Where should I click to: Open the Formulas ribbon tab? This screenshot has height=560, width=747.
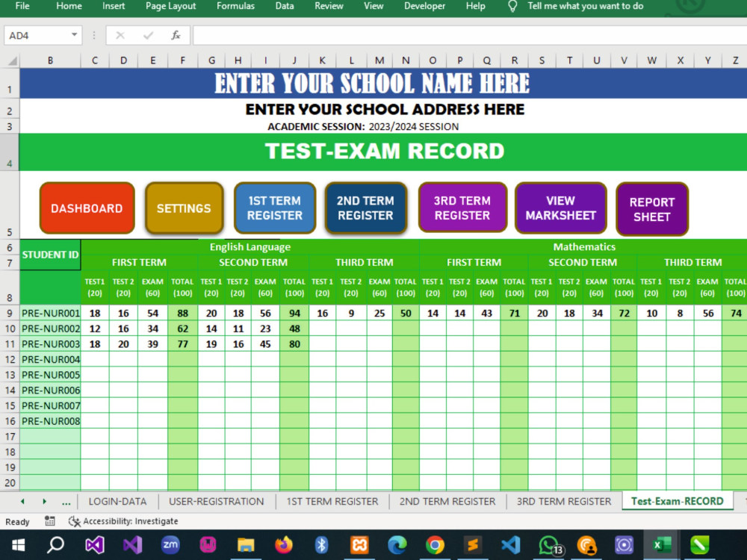[x=235, y=6]
